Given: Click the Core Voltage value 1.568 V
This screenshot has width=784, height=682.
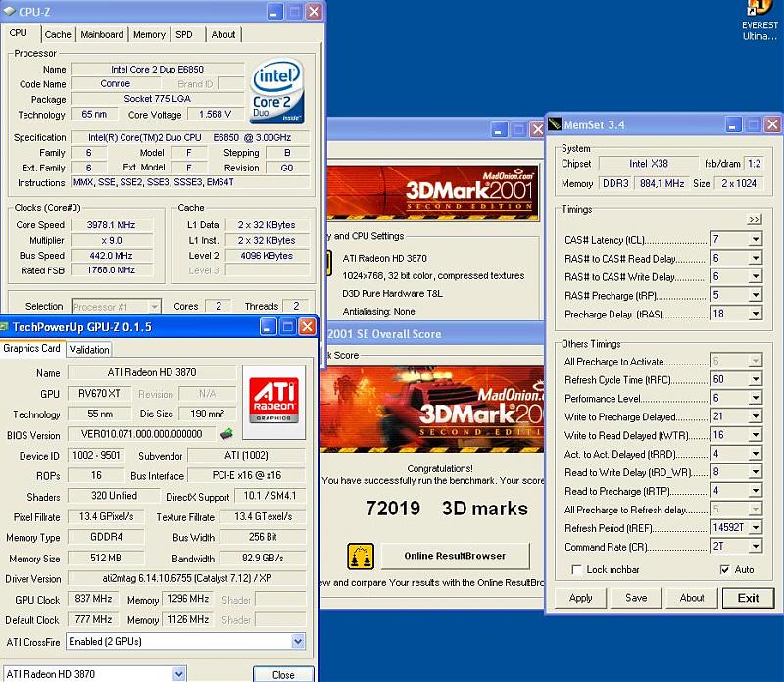Looking at the screenshot, I should (x=215, y=114).
